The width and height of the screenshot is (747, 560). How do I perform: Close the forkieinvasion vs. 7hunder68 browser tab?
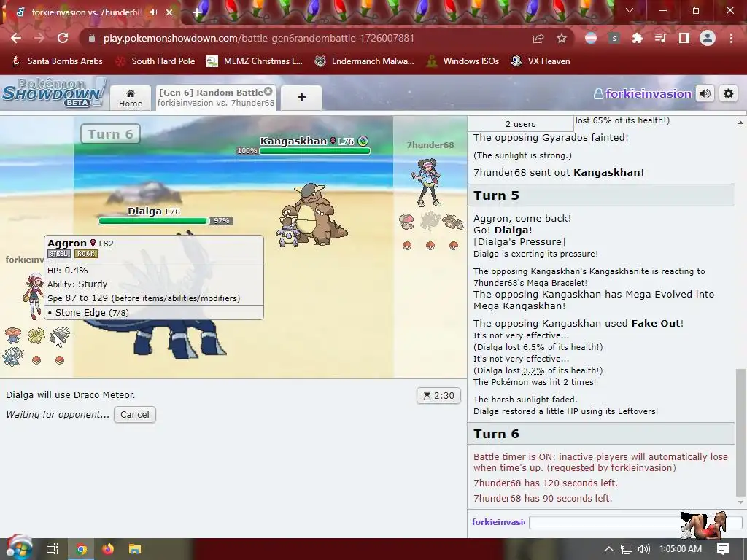(169, 12)
